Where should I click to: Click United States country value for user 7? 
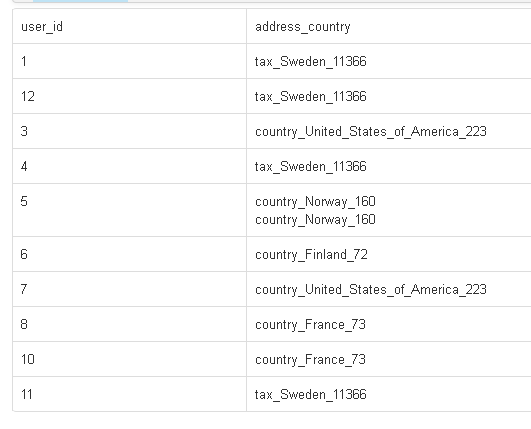tap(371, 289)
